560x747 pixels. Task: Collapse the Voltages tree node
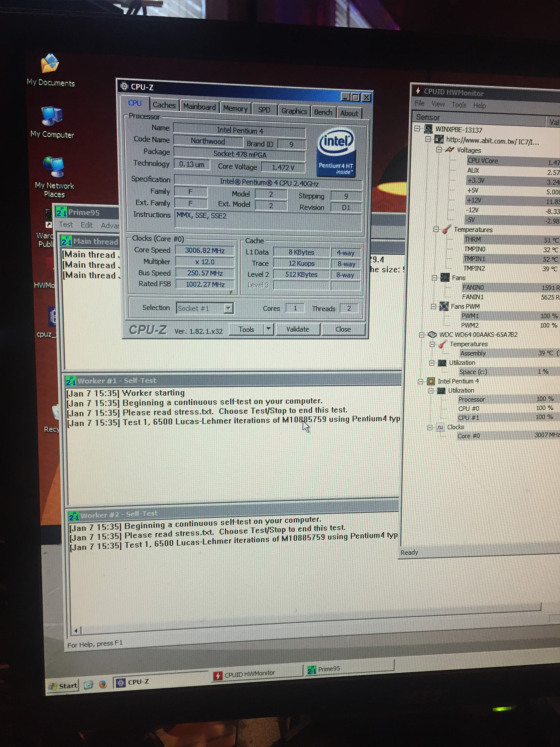click(439, 150)
